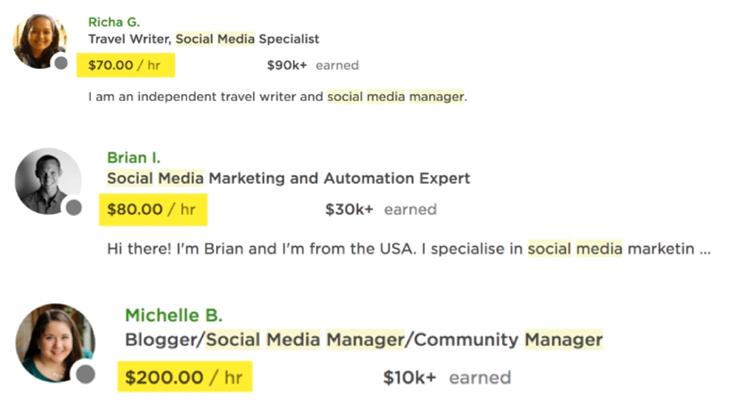
Task: Click the $10k+ earned figure
Action: point(446,377)
